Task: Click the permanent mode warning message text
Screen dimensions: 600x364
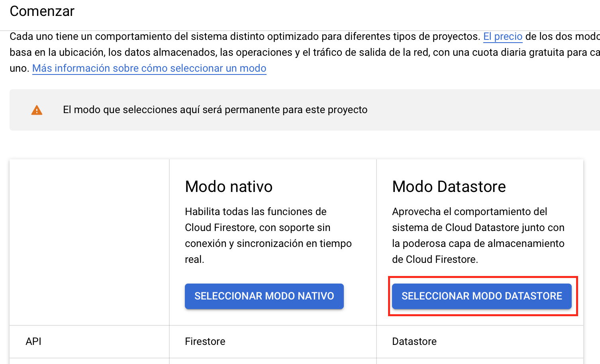Action: [x=215, y=110]
